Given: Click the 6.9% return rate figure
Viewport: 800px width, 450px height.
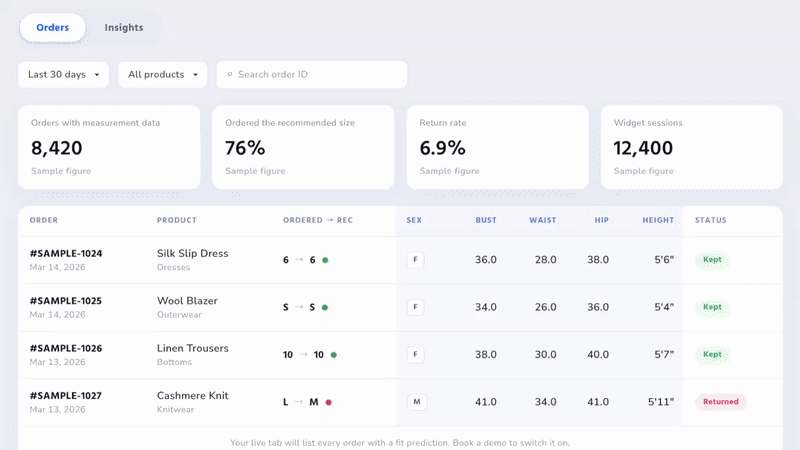Looking at the screenshot, I should click(442, 148).
